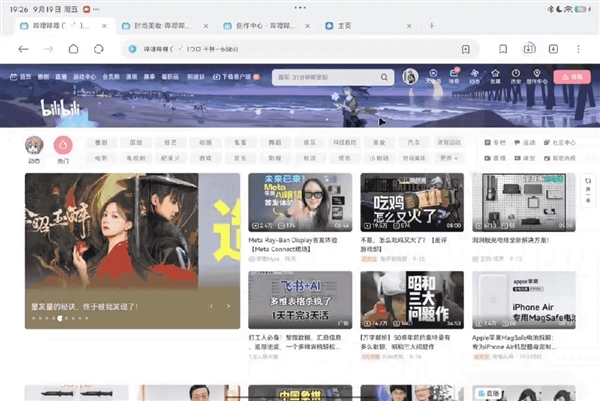Open the Meta Ray-Ban Display video thumbnail
The image size is (600, 401).
299,203
